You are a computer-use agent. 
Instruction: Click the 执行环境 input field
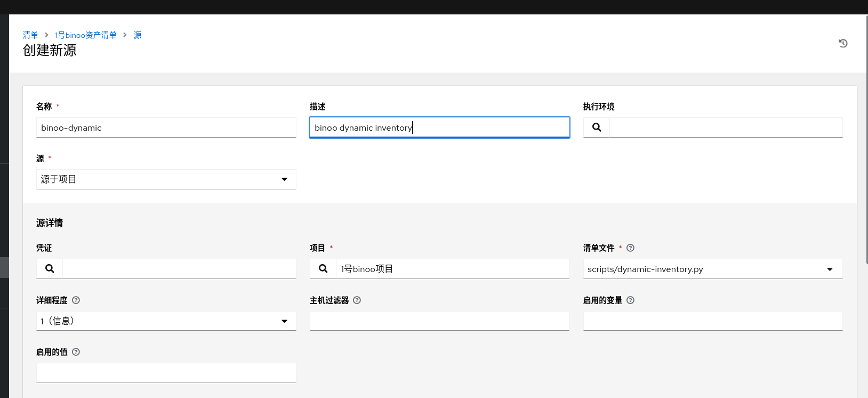pos(726,128)
